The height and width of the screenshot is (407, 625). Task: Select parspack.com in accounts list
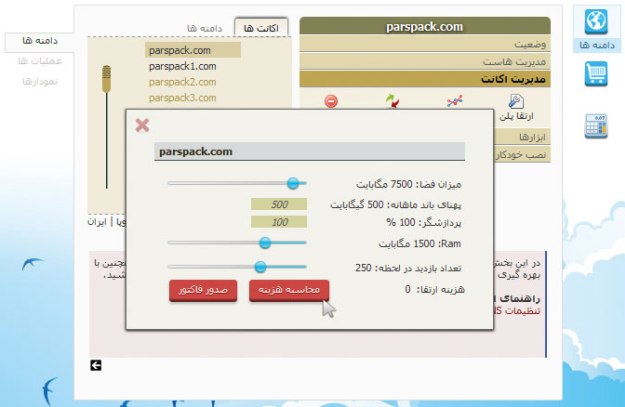[x=193, y=50]
